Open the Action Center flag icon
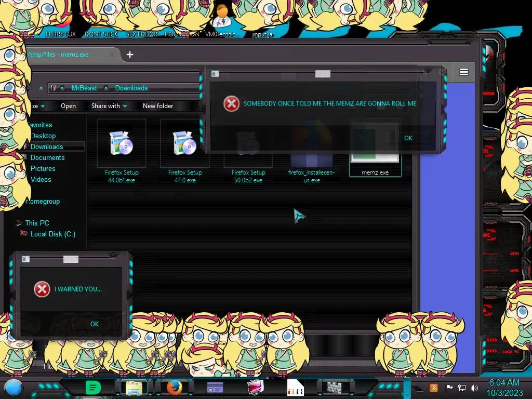Viewport: 532px width, 399px height. (x=449, y=388)
